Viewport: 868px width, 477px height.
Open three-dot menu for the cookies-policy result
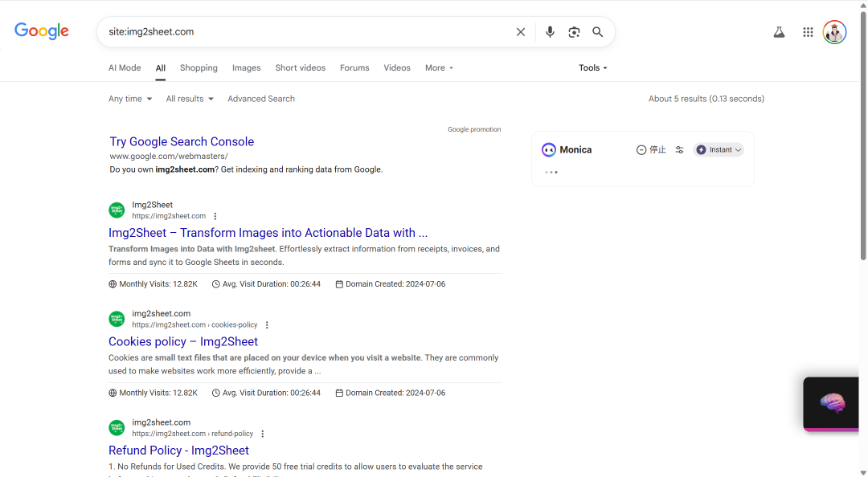[267, 325]
